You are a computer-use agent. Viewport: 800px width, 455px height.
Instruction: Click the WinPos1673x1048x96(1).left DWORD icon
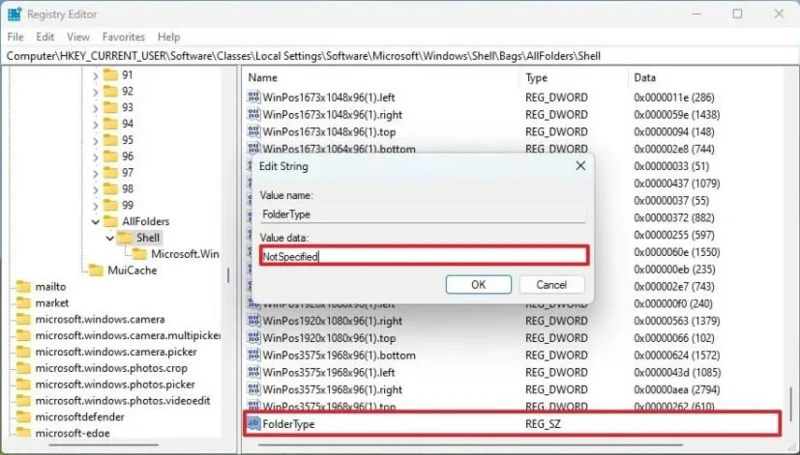click(x=254, y=97)
